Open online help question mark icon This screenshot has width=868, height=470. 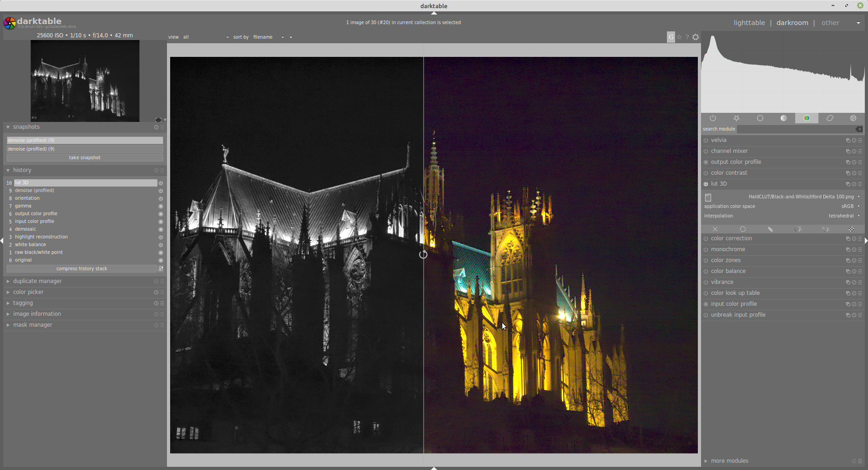click(x=687, y=37)
